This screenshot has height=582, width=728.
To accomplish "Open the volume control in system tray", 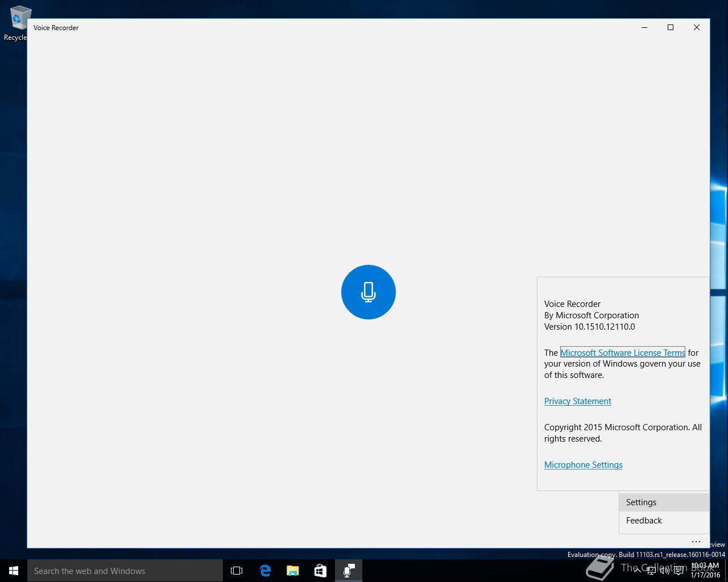I will (x=665, y=571).
